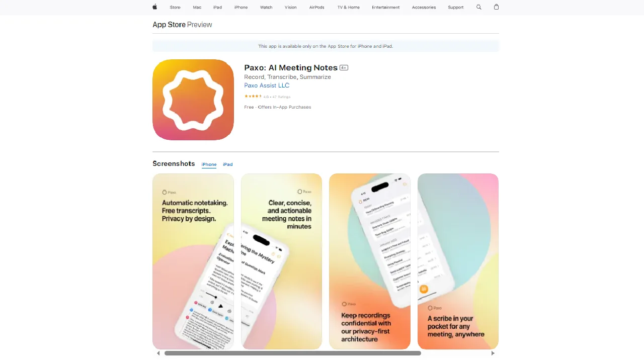Open the Mac menu item

197,8
